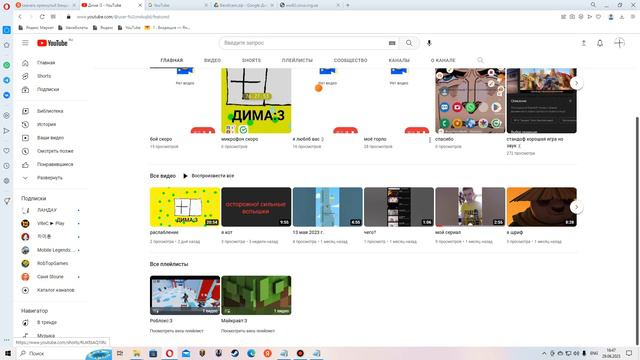The height and width of the screenshot is (360, 640).
Task: Search within channel using magnifier after О КАНАЛЕ
Action: tap(480, 60)
